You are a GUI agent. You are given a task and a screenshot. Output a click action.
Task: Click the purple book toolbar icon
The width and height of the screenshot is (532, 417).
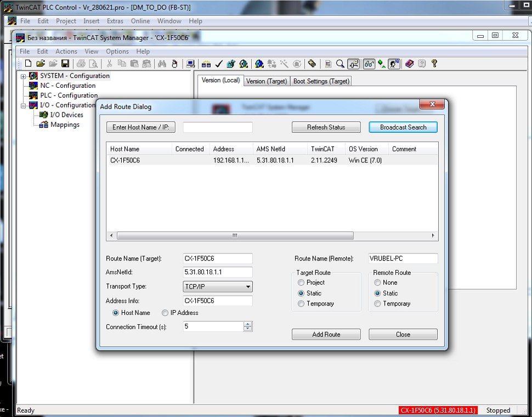(410, 64)
